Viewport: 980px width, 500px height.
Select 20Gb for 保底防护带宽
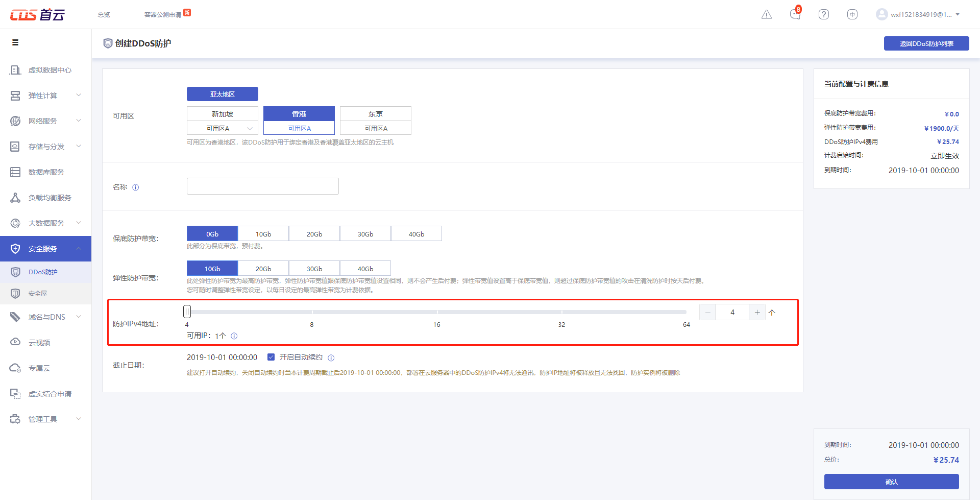pos(314,234)
